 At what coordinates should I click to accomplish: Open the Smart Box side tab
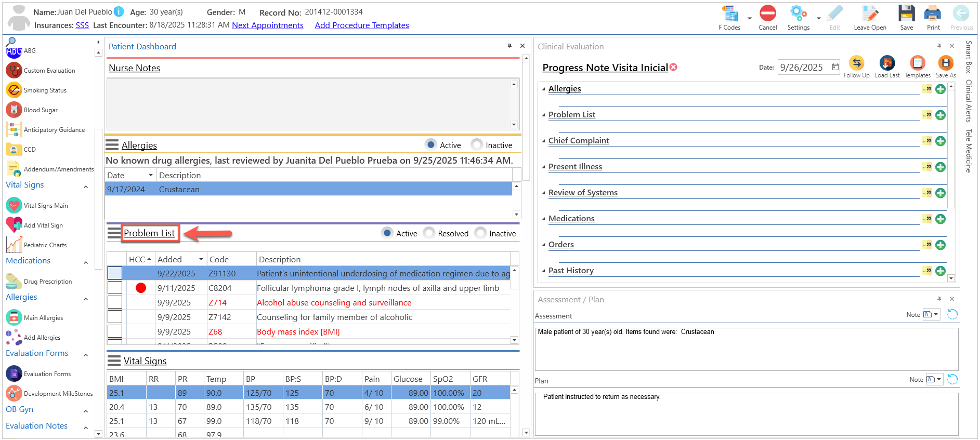[x=969, y=57]
